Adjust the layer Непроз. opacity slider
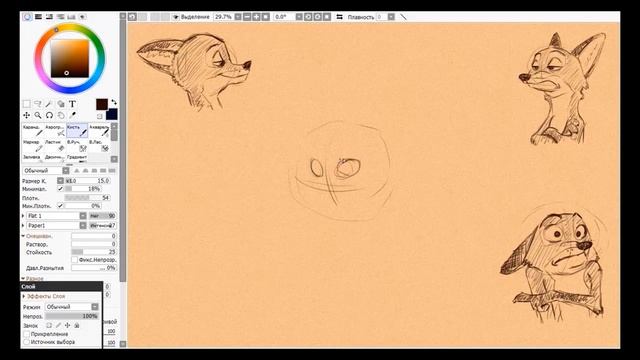640x360 pixels. (x=72, y=316)
